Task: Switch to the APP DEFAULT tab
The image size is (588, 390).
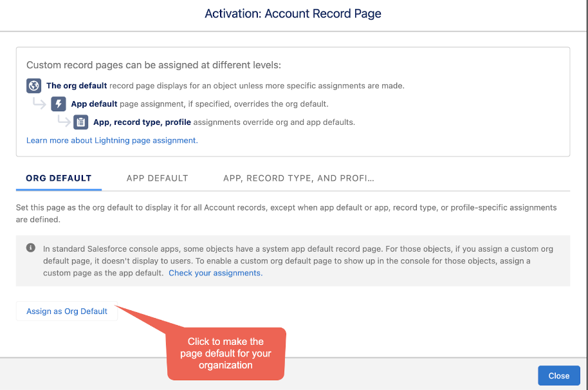Action: click(x=157, y=178)
